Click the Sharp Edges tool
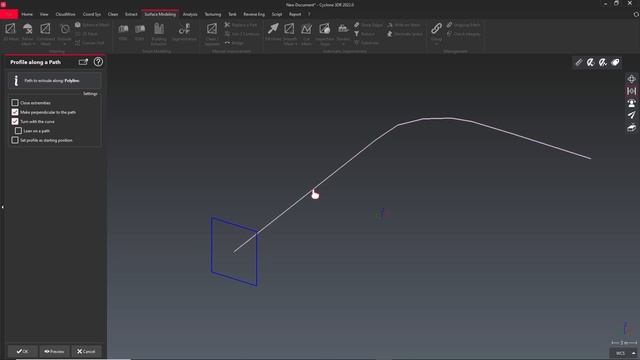The image size is (640, 360). [x=368, y=25]
